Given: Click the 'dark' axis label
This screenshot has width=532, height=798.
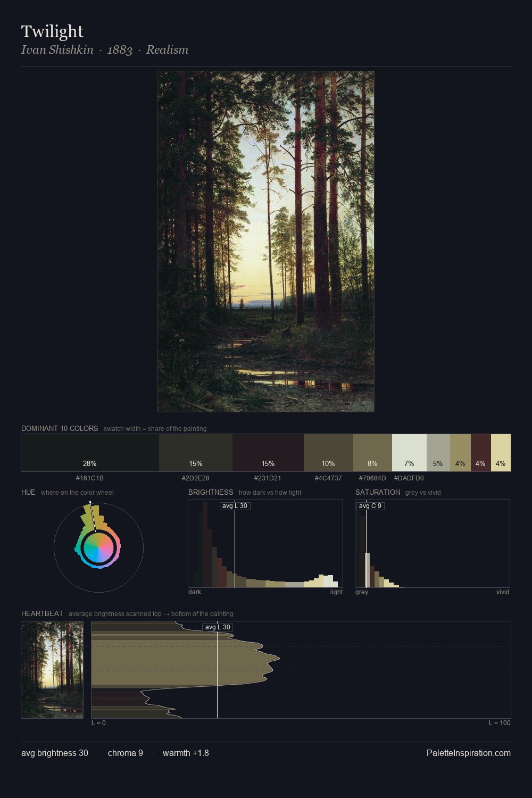Looking at the screenshot, I should coord(195,592).
